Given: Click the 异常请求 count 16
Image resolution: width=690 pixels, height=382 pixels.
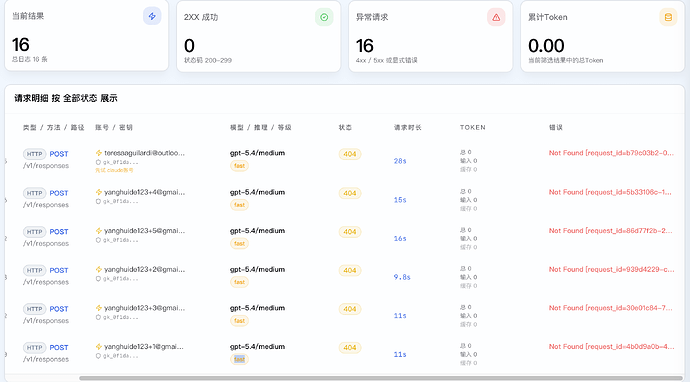Looking at the screenshot, I should [x=365, y=46].
